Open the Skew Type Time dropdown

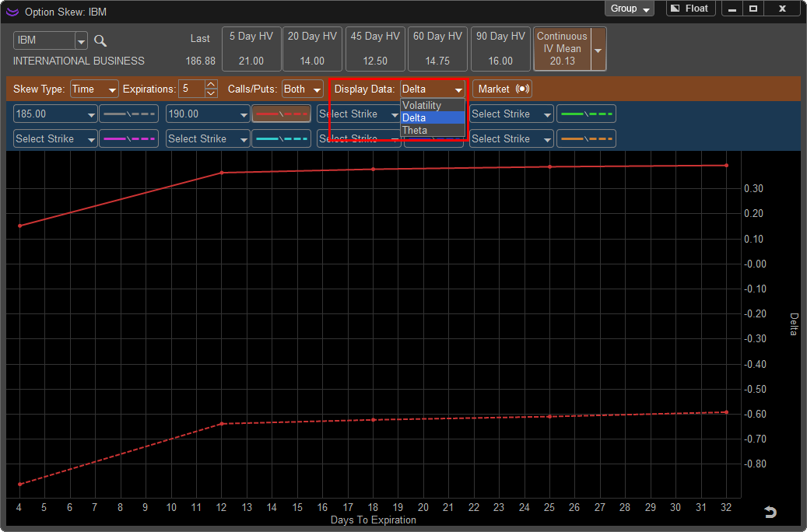pos(94,89)
